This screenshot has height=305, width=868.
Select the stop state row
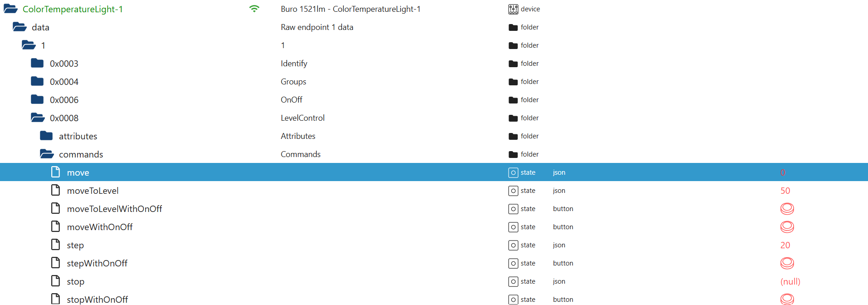75,281
